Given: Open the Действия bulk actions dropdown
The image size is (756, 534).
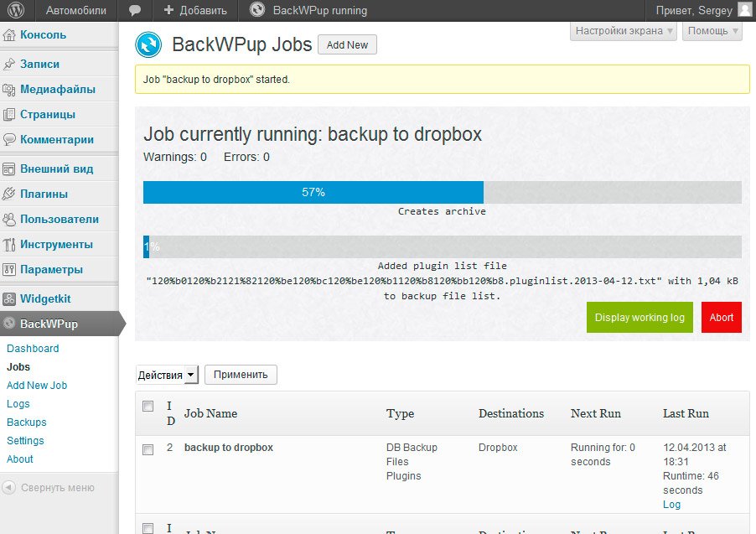Looking at the screenshot, I should [167, 375].
